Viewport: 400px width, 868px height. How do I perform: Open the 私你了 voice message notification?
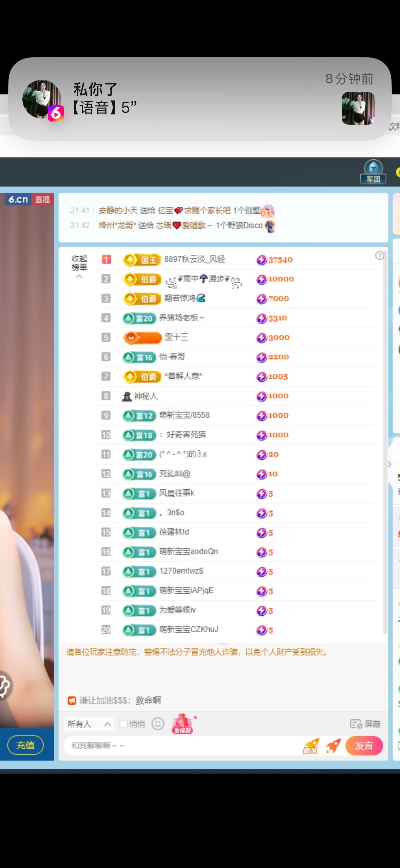(x=200, y=99)
